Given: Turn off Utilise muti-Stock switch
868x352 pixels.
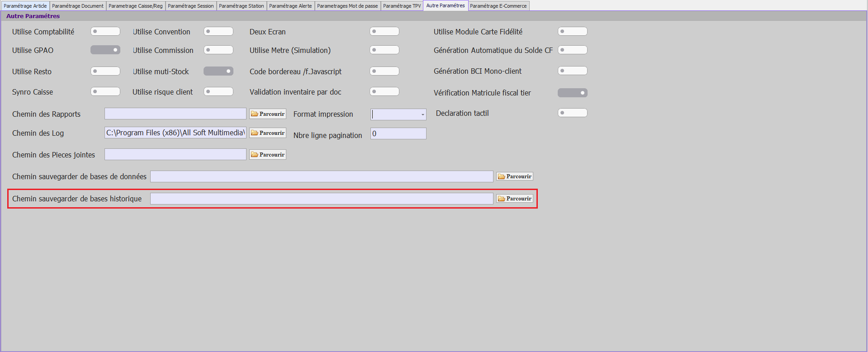Looking at the screenshot, I should [218, 71].
